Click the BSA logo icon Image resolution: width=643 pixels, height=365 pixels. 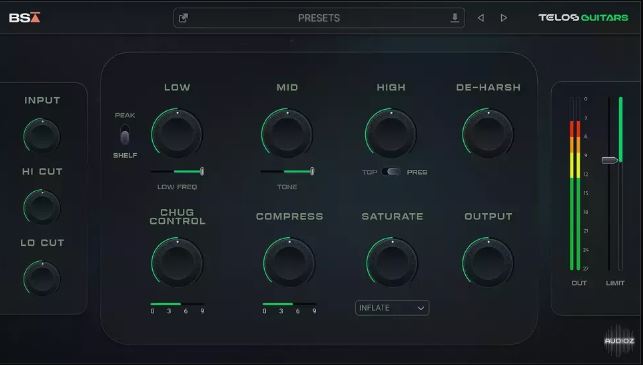coord(25,18)
